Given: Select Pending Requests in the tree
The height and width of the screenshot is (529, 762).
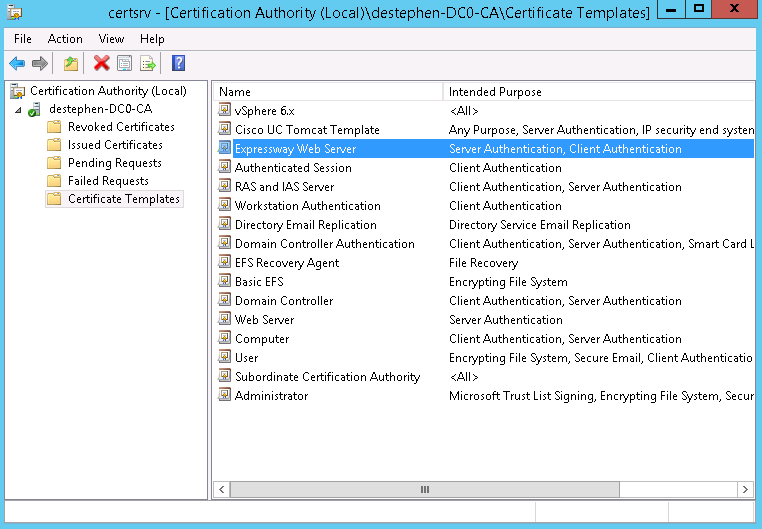Looking at the screenshot, I should point(115,163).
